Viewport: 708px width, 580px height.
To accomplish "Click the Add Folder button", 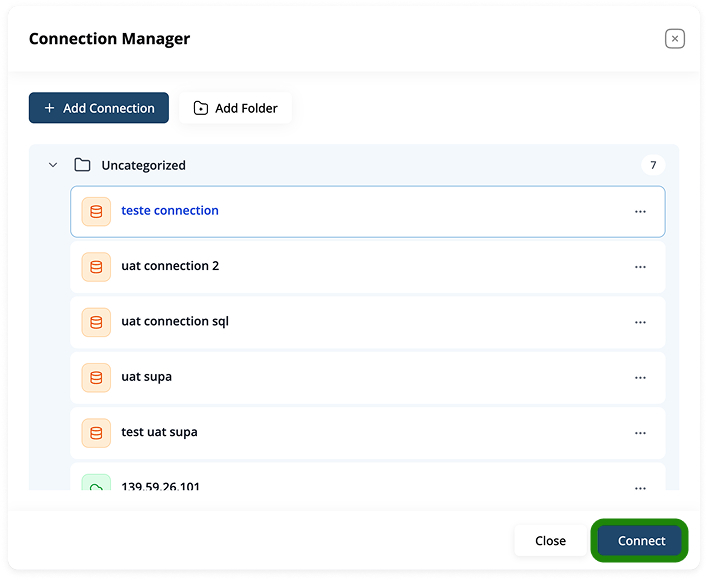I will point(235,108).
